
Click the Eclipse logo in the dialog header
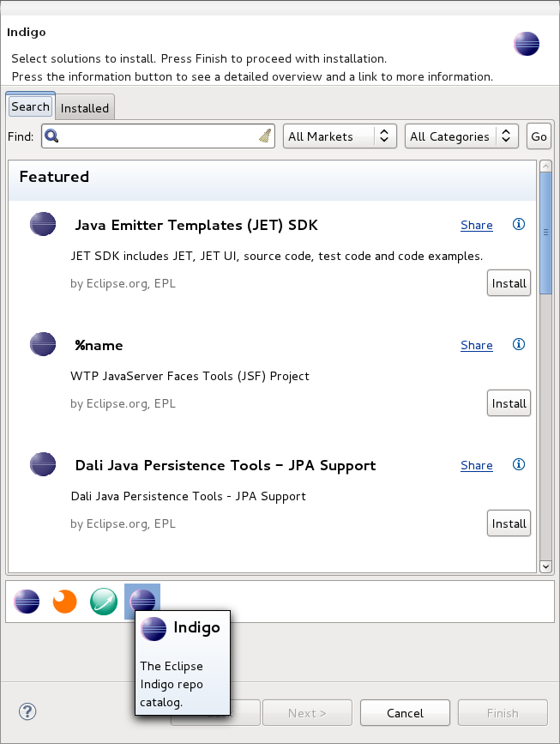coord(527,44)
